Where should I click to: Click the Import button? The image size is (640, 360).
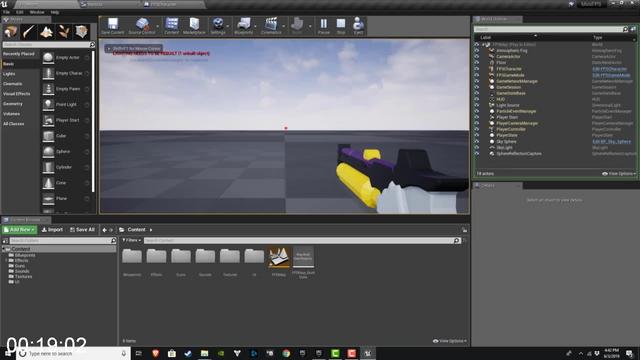52,230
